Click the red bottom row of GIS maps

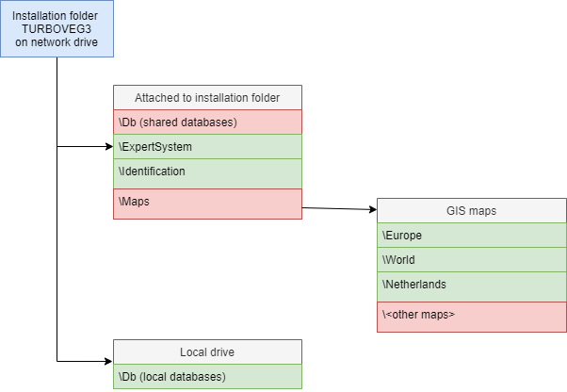coord(471,316)
